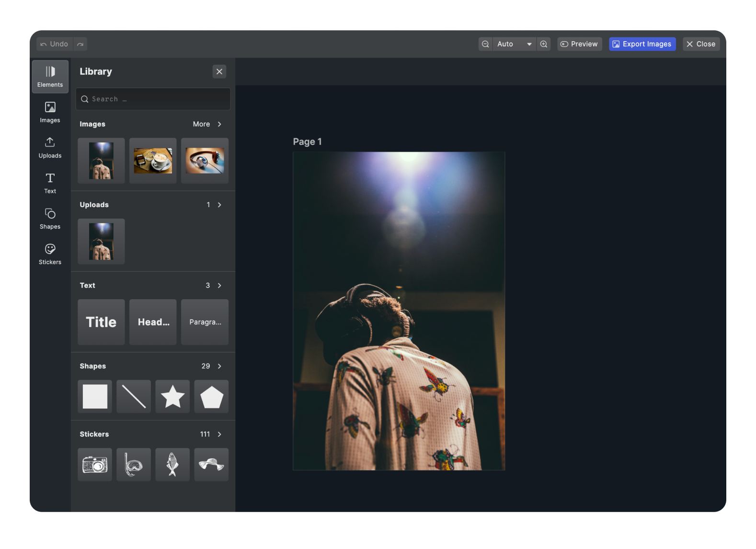Screen dimensions: 756x549
Task: Toggle Preview mode
Action: pyautogui.click(x=579, y=44)
